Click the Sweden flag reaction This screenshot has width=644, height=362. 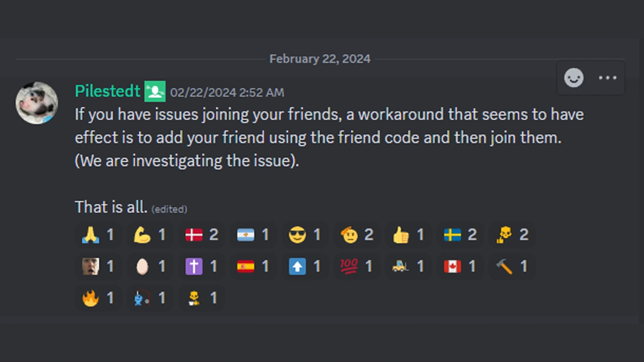click(460, 235)
